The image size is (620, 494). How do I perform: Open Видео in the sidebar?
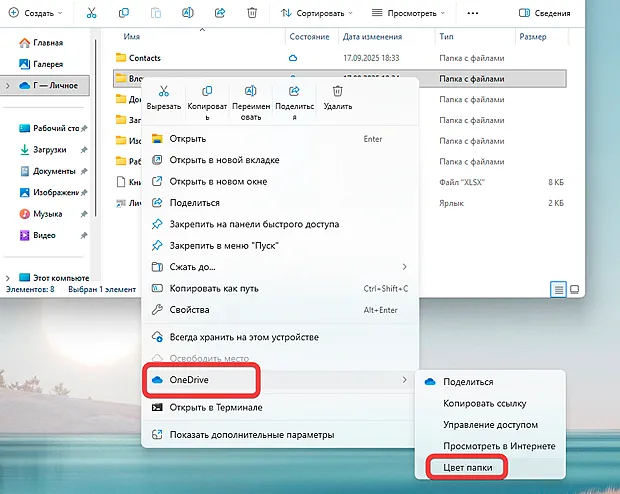[x=37, y=235]
